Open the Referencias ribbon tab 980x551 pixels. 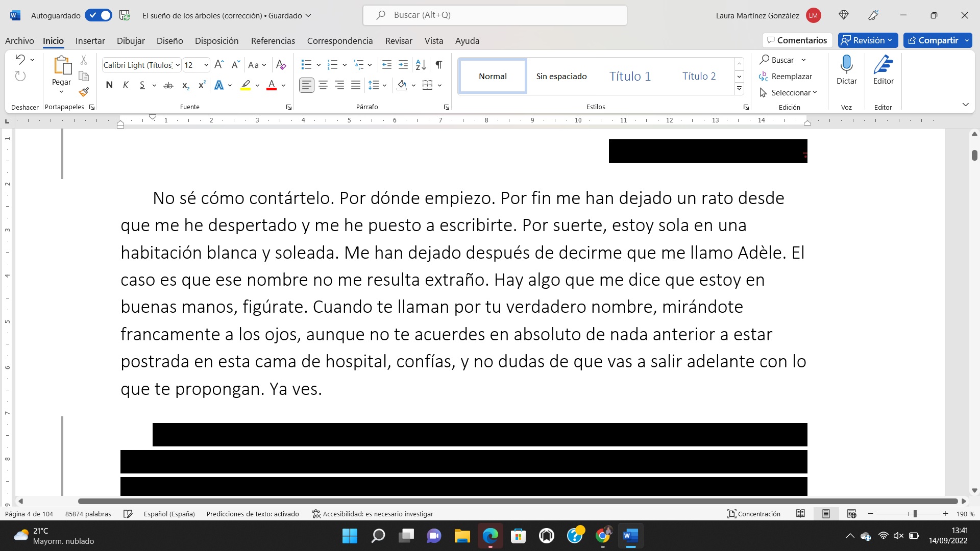[x=273, y=41]
